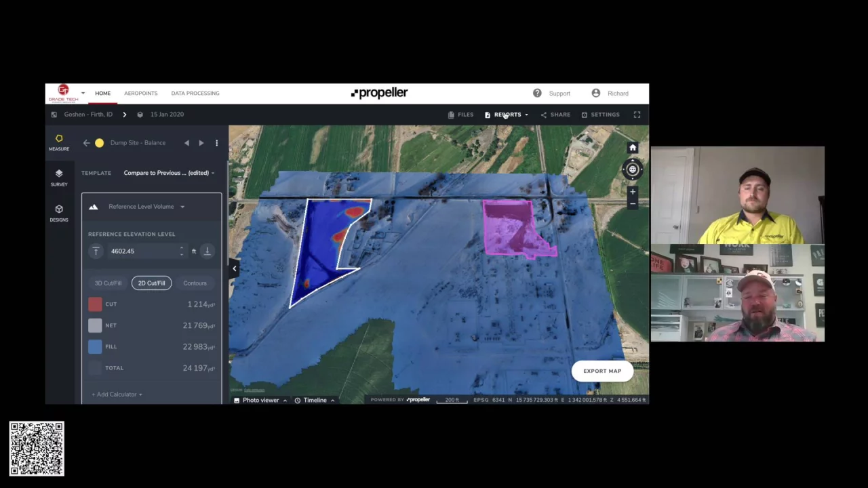The height and width of the screenshot is (488, 868).
Task: Switch to 3D Cut/Fill mode
Action: (108, 283)
